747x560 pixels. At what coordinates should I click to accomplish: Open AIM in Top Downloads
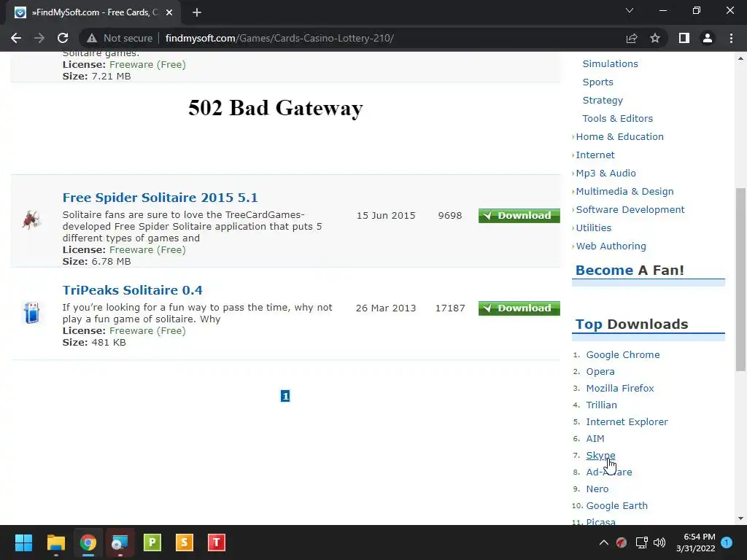pyautogui.click(x=595, y=438)
